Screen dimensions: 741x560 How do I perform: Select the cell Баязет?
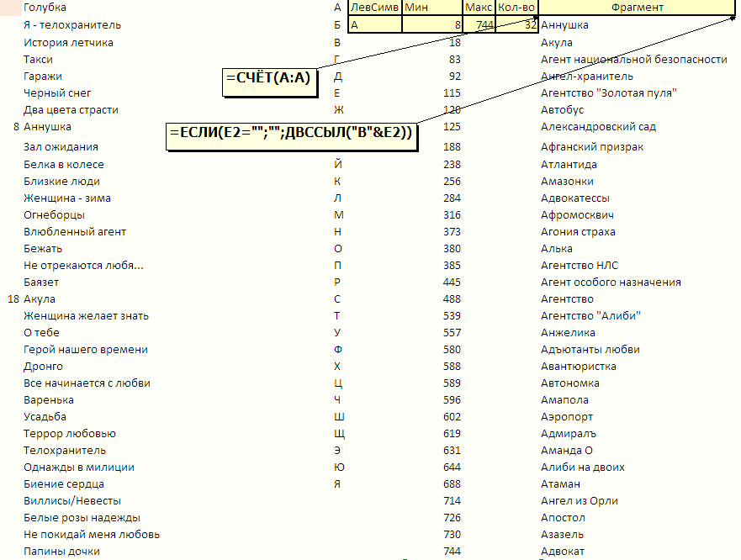[41, 283]
